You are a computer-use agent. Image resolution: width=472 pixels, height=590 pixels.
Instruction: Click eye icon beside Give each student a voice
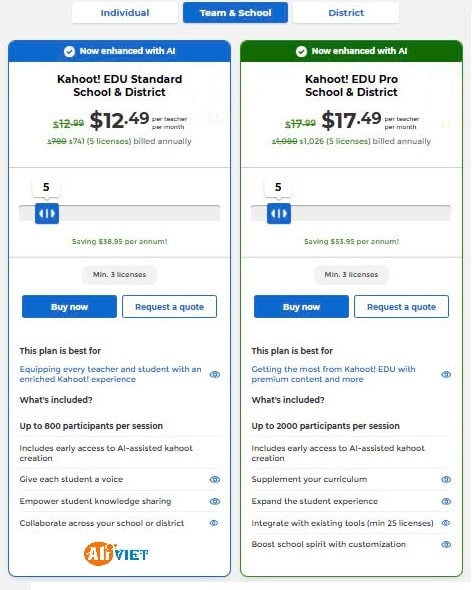click(215, 479)
